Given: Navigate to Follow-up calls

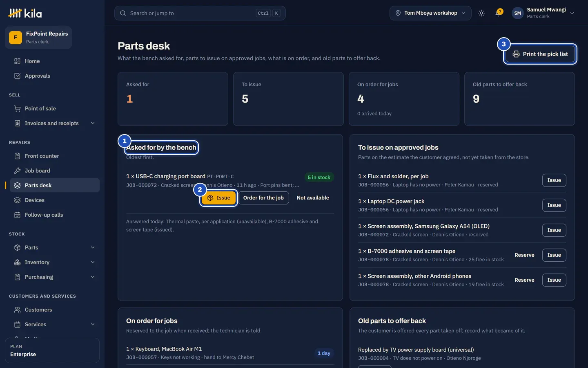Looking at the screenshot, I should (55, 215).
